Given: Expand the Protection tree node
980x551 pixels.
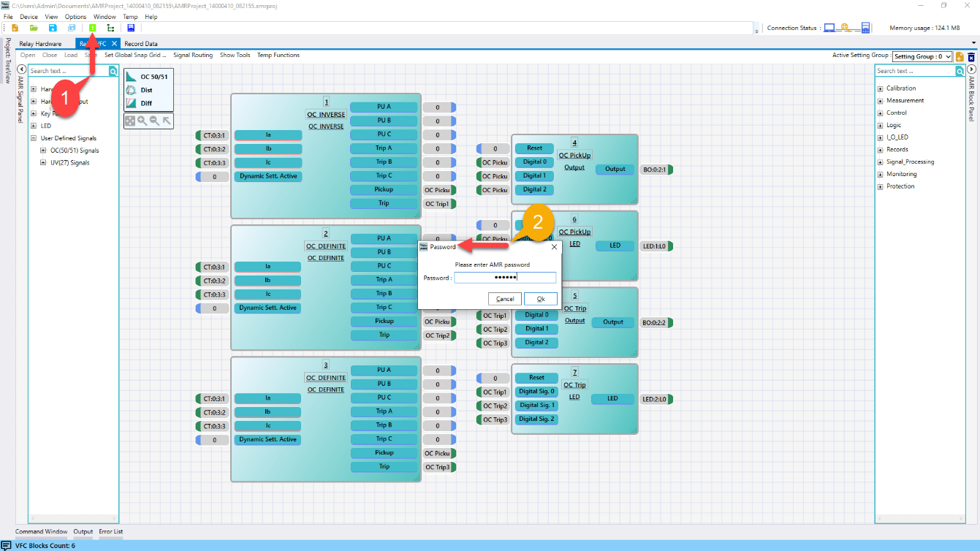Looking at the screenshot, I should pos(880,187).
